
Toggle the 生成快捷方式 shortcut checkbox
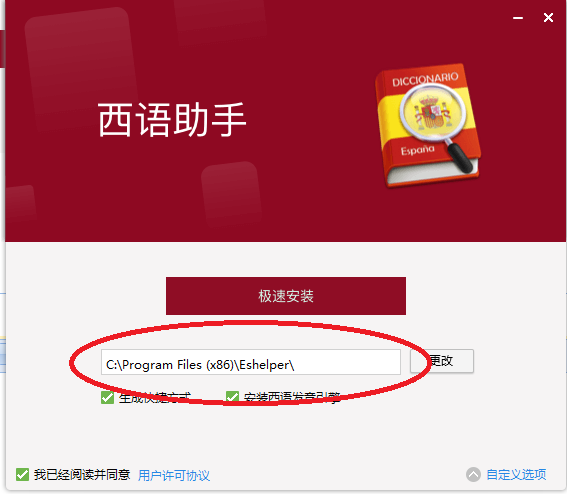point(107,397)
